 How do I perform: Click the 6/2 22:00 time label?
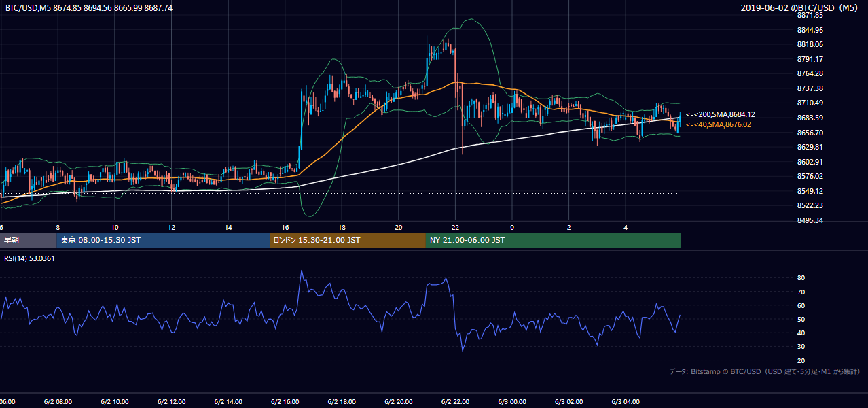pyautogui.click(x=456, y=401)
